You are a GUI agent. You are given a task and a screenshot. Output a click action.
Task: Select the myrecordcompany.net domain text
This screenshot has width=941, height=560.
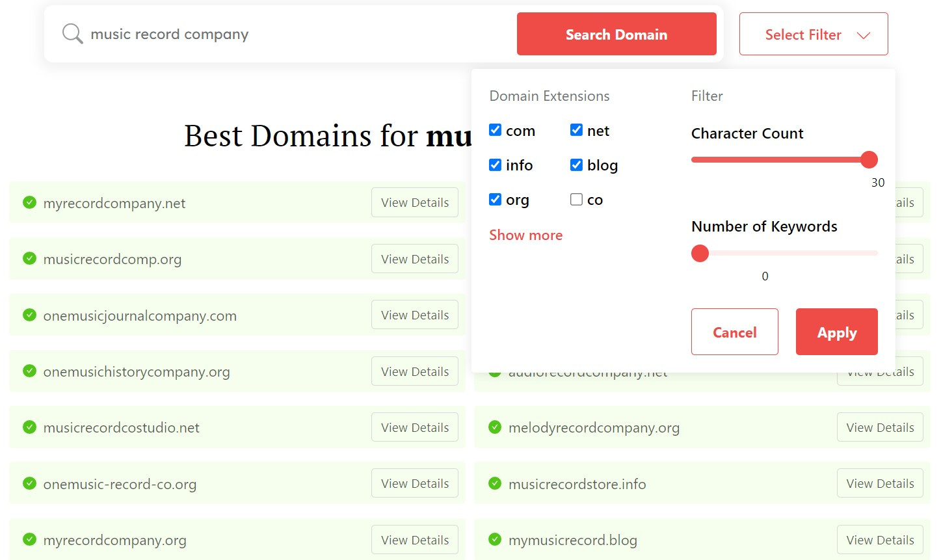point(114,203)
